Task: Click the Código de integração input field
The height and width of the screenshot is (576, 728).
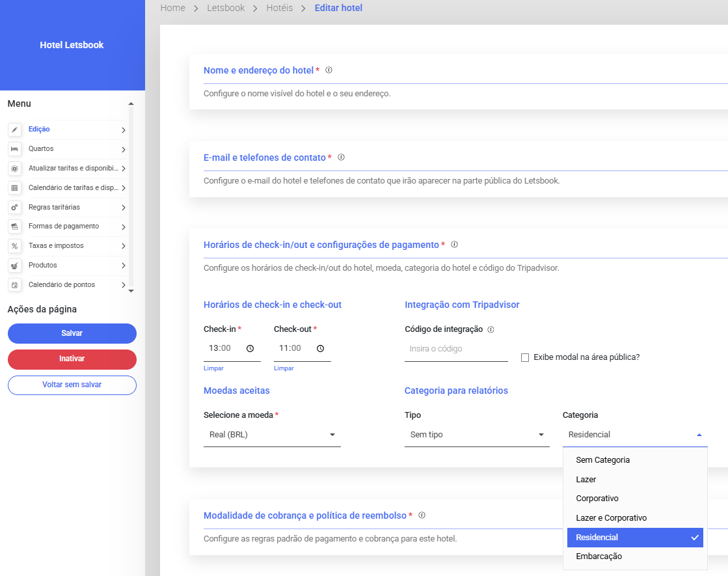Action: click(457, 349)
